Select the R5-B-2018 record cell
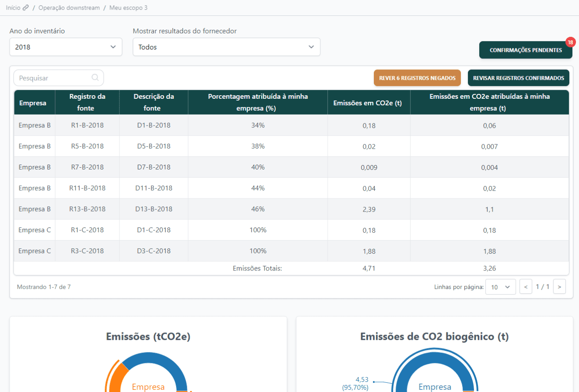The image size is (579, 392). point(87,146)
